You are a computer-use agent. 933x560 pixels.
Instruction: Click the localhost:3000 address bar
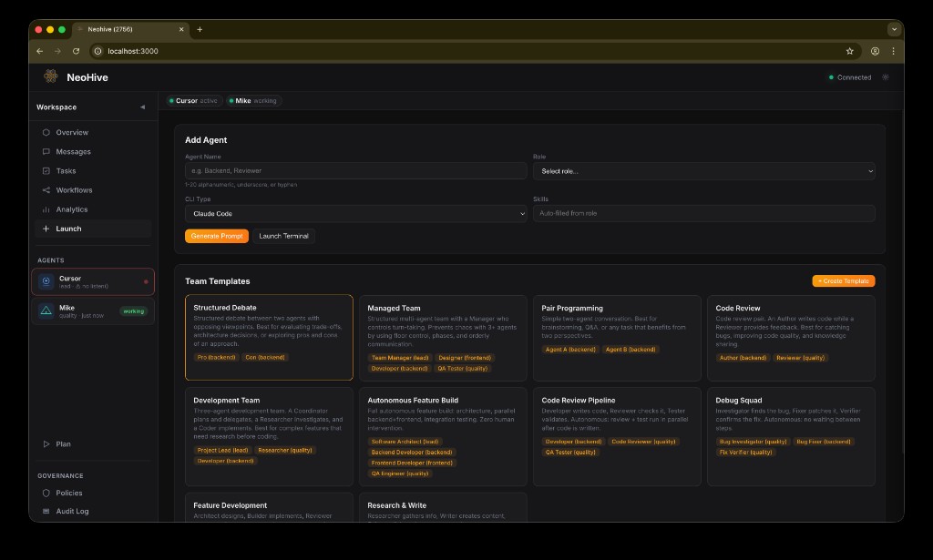pos(475,51)
